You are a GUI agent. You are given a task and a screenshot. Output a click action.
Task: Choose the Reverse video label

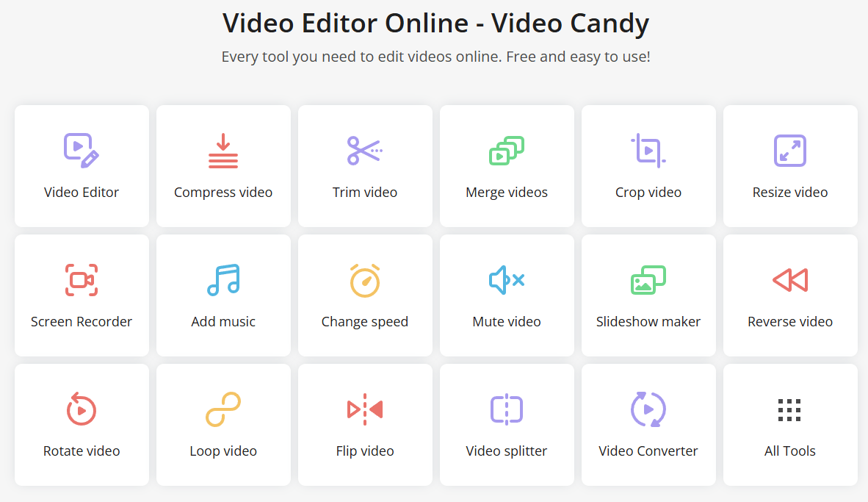790,321
